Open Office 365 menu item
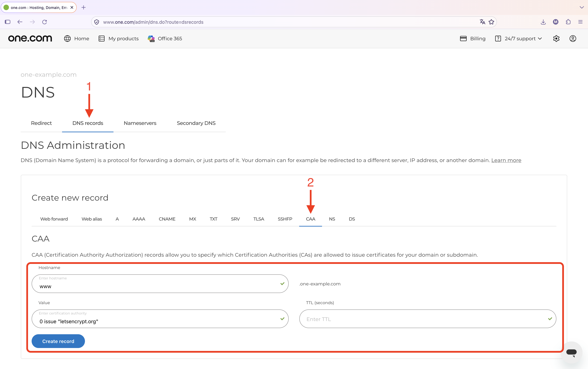 coord(165,39)
